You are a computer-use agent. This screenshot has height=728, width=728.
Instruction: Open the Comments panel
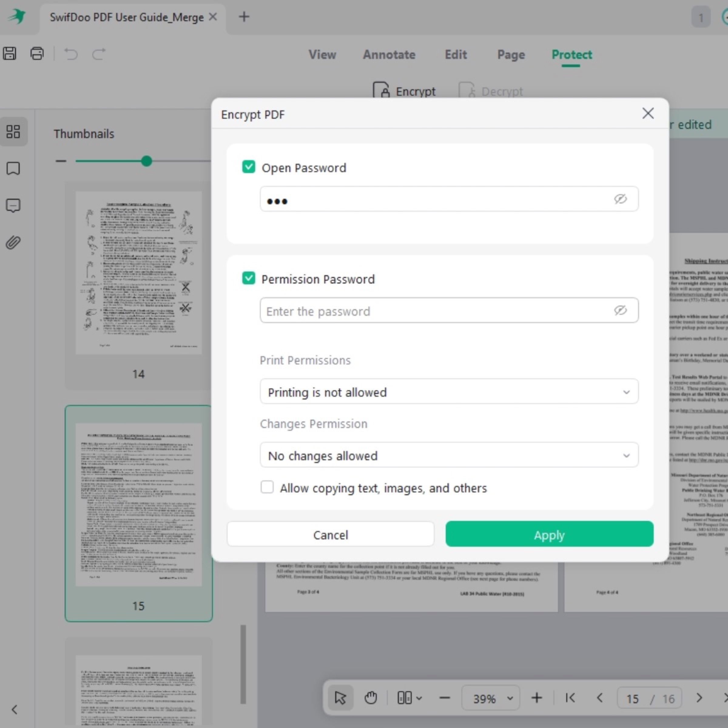pos(14,205)
